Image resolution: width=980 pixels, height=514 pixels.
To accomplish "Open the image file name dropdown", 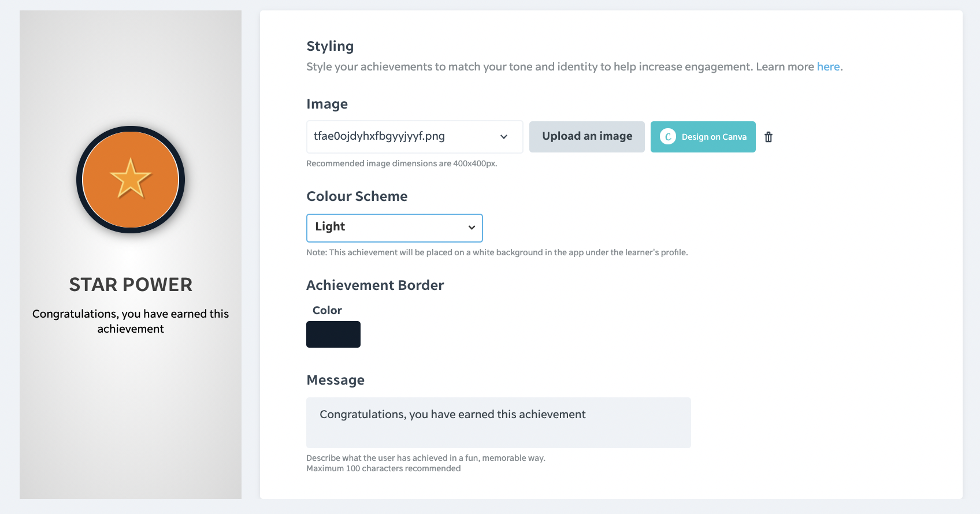I will (x=414, y=137).
